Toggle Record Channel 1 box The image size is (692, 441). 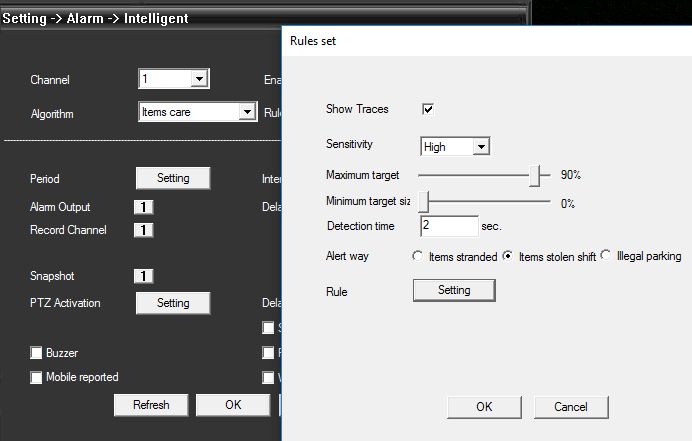[x=142, y=230]
